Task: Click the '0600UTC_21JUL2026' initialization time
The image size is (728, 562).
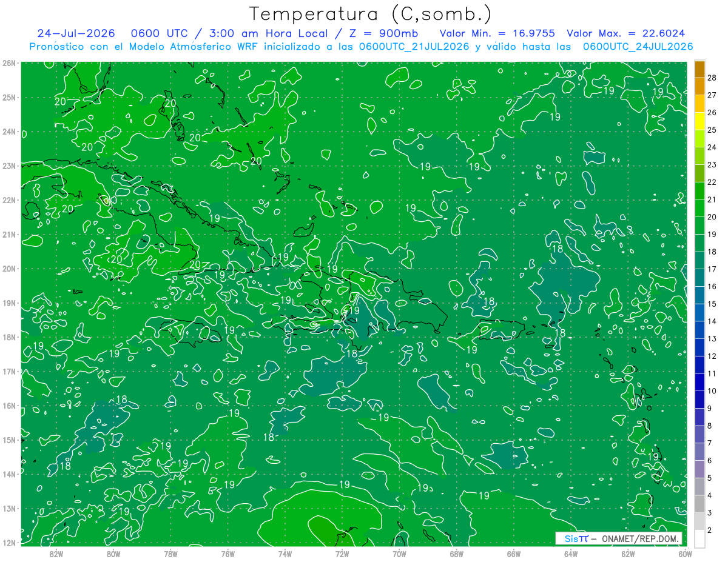Action: coord(414,47)
